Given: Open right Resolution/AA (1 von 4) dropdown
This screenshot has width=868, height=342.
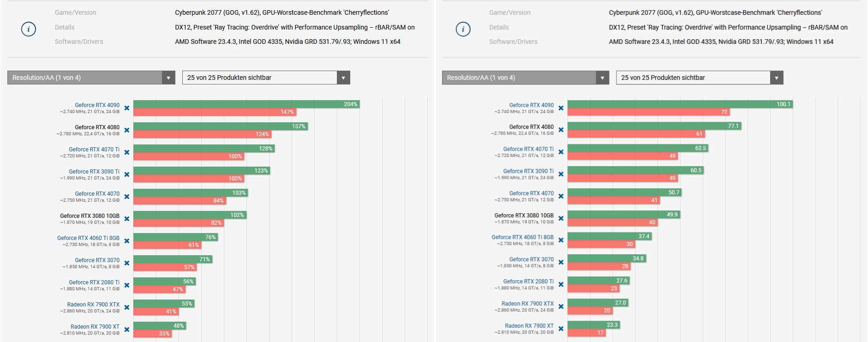Looking at the screenshot, I should coord(526,78).
